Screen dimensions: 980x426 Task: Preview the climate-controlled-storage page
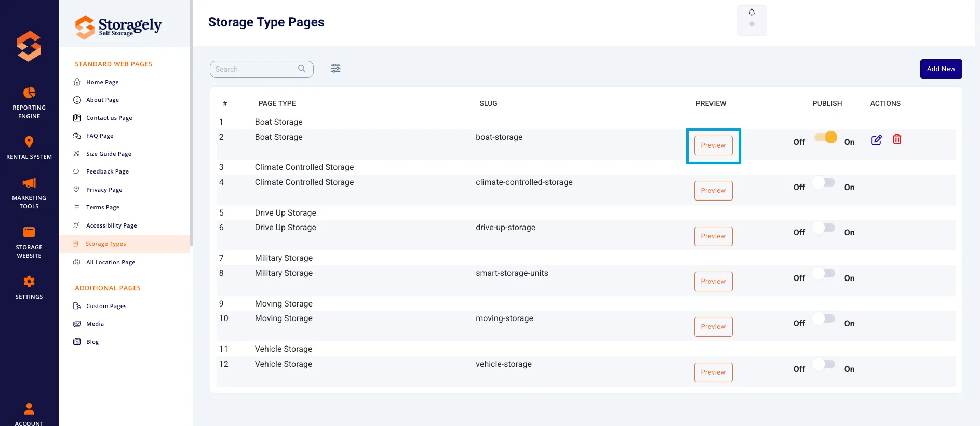[713, 191]
